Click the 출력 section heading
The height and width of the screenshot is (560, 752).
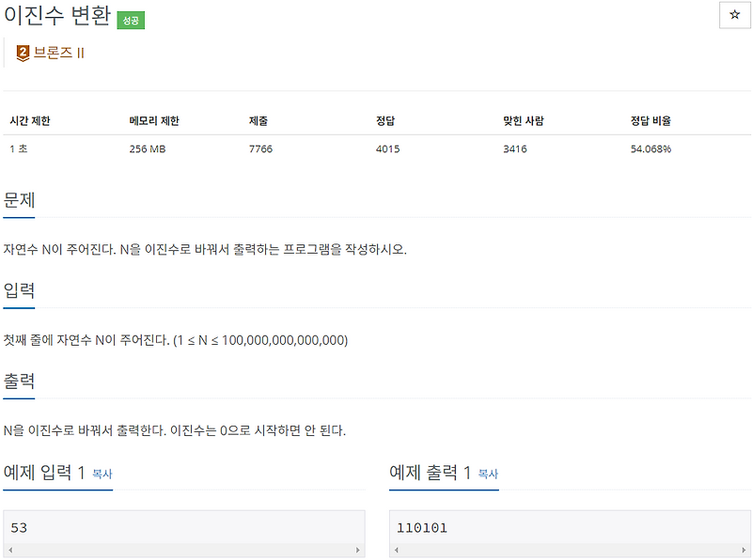click(x=19, y=381)
